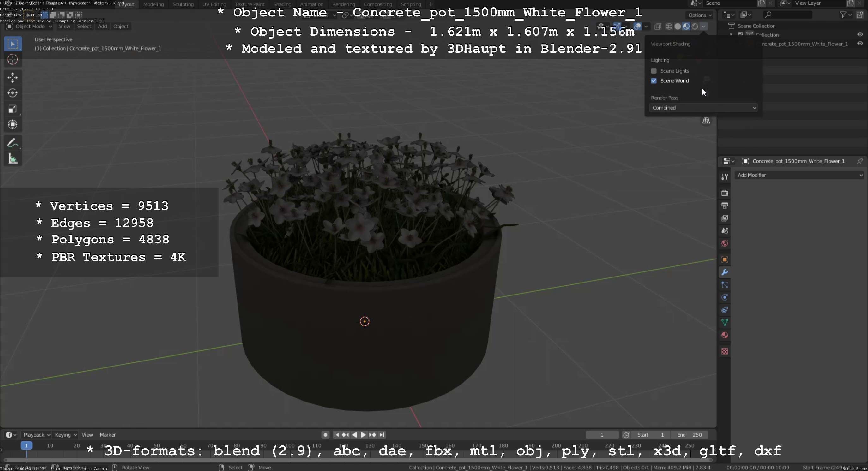Open the timeline Marker menu

(x=107, y=435)
